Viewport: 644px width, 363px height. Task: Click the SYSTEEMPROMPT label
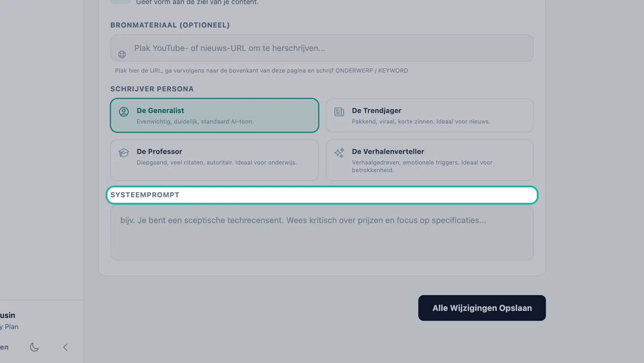145,195
